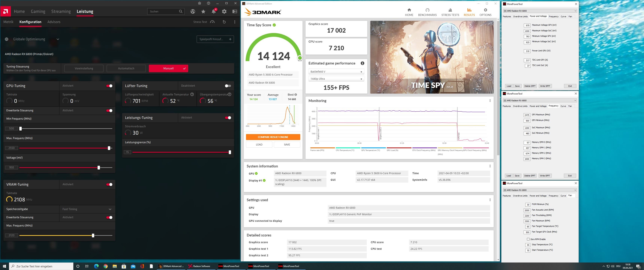The width and height of the screenshot is (644, 270).
Task: Open Speicherzeitgabe Fast Timing dropdown
Action: click(x=87, y=209)
